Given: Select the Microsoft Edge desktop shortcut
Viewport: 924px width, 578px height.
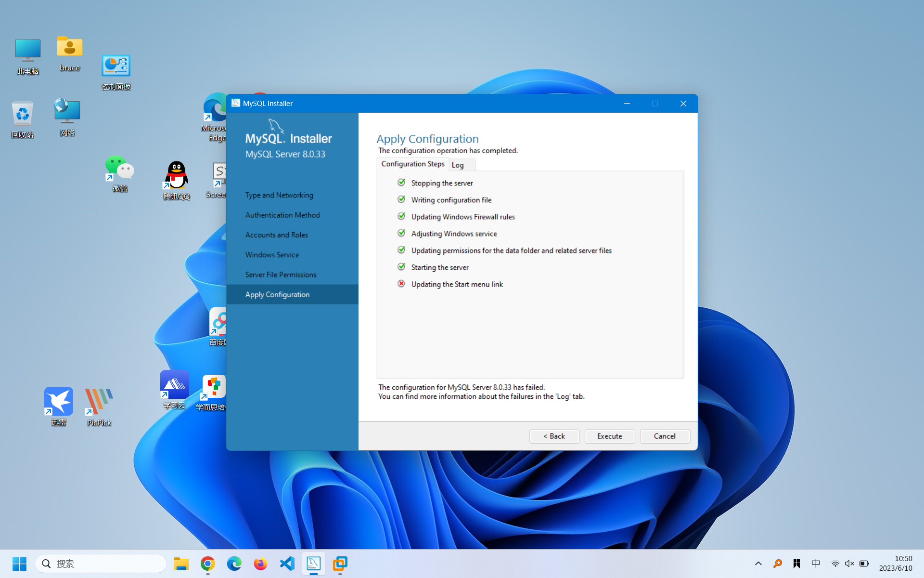Looking at the screenshot, I should (x=214, y=117).
